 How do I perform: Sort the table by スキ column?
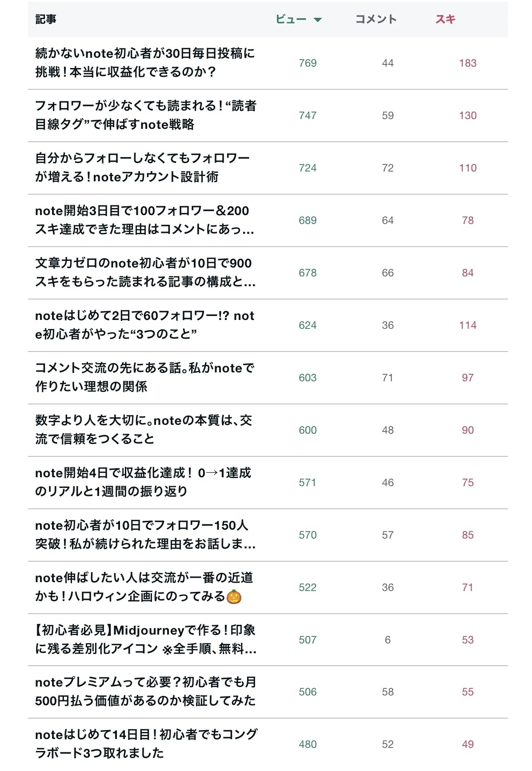pyautogui.click(x=445, y=19)
